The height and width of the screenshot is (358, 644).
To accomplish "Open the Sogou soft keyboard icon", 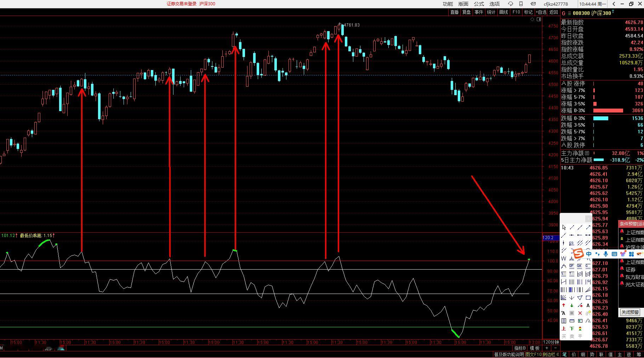I will [x=614, y=254].
